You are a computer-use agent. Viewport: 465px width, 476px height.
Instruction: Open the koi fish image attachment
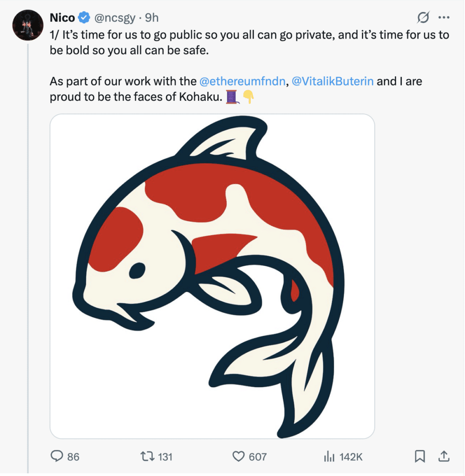(x=212, y=276)
